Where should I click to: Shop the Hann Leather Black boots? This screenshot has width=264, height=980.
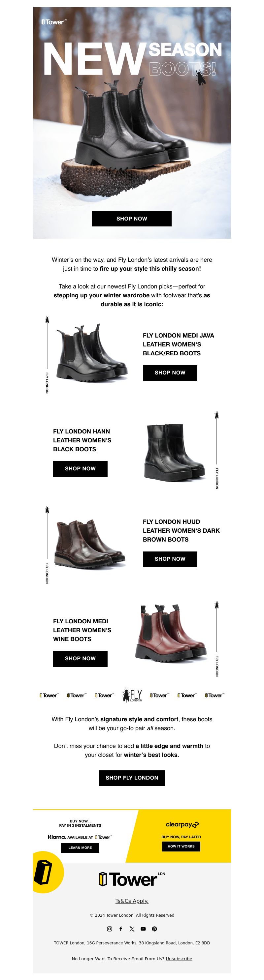coord(80,469)
